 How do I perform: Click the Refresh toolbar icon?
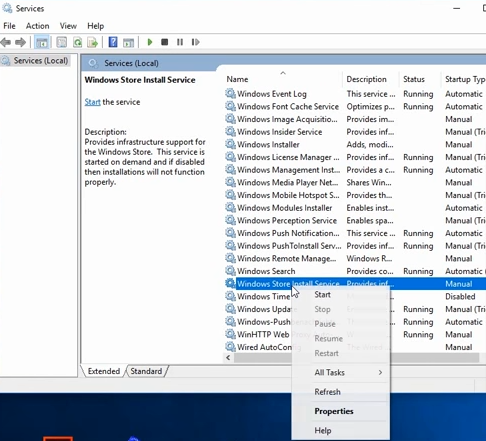77,42
